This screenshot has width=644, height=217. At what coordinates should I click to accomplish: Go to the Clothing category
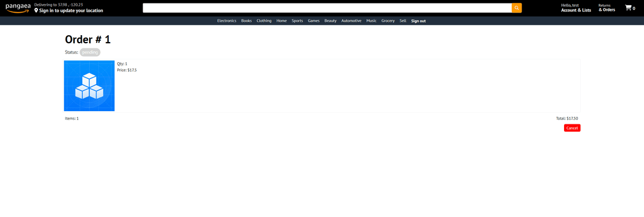pos(264,21)
